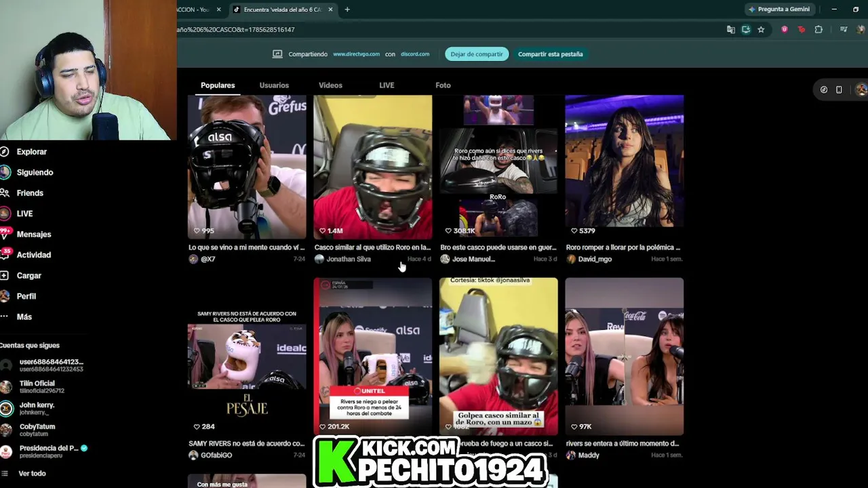
Task: Click the browser translate page icon
Action: [730, 30]
